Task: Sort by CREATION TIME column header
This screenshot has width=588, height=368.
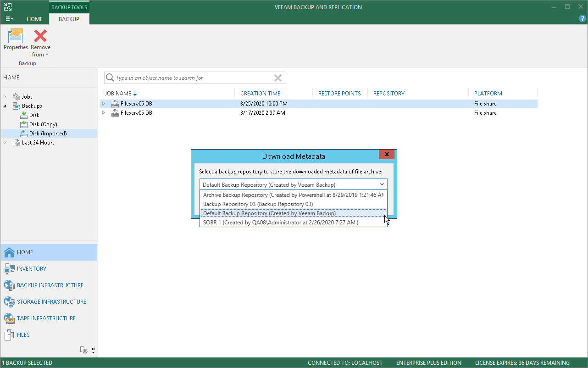Action: (260, 94)
